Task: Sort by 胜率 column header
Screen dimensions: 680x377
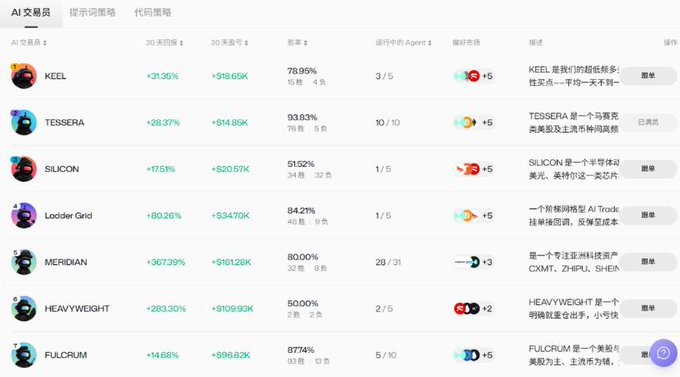Action: [x=298, y=43]
